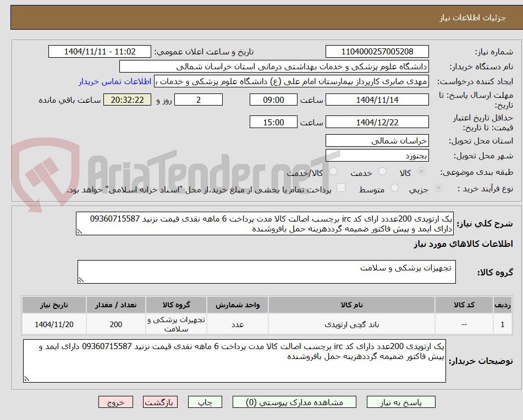Select the متوسط purchase type radio
Image resolution: width=523 pixels, height=420 pixels.
[394, 189]
